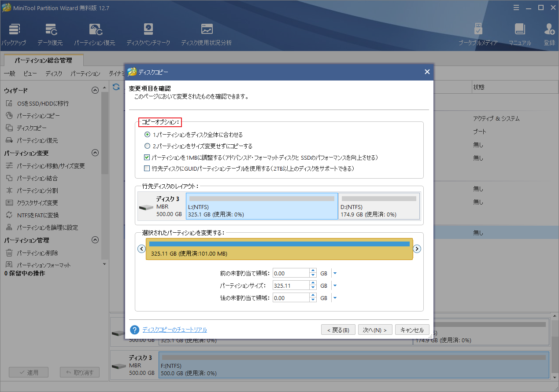Image resolution: width=559 pixels, height=392 pixels.
Task: Open ディスク使用状況分析 icon
Action: 206,30
